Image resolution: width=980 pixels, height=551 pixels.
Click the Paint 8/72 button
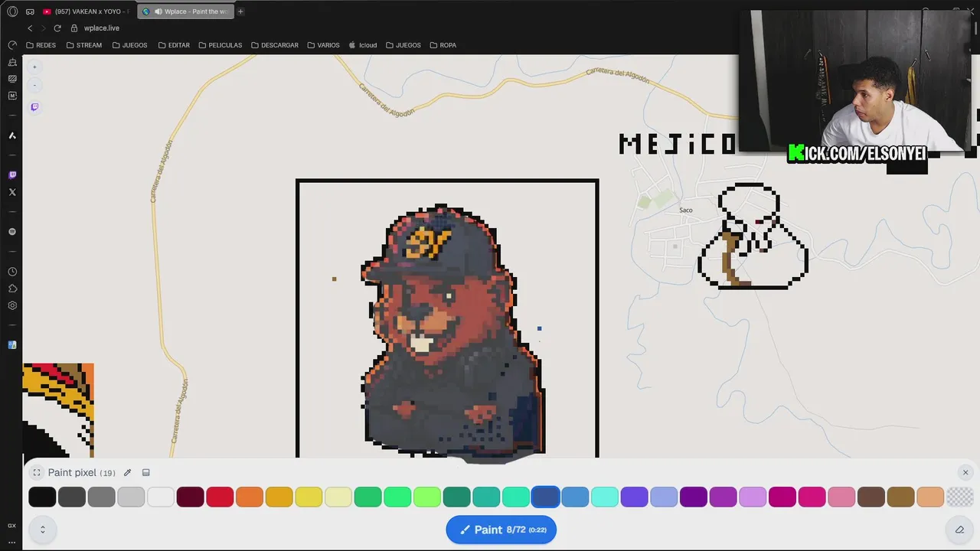tap(501, 530)
